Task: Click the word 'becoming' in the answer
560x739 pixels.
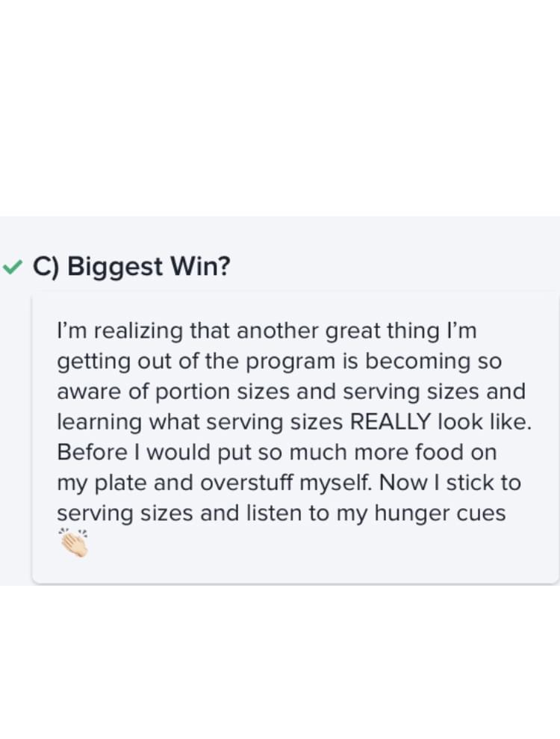Action: [418, 362]
